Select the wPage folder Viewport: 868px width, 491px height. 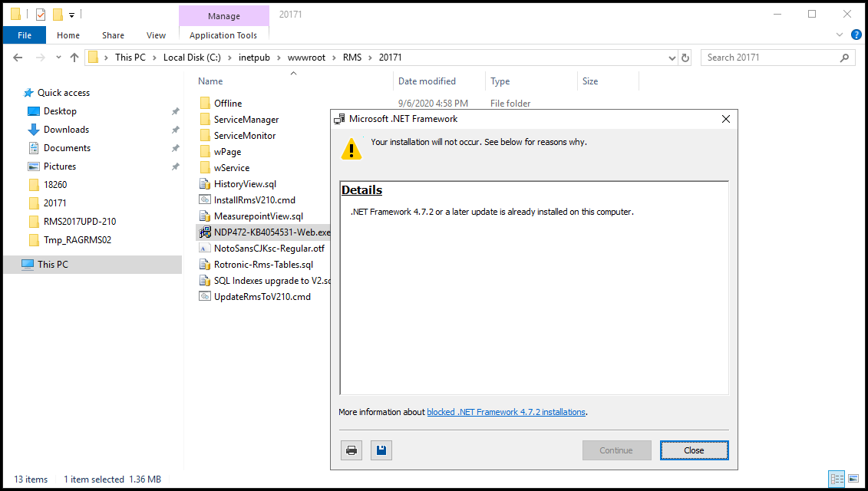pos(227,152)
